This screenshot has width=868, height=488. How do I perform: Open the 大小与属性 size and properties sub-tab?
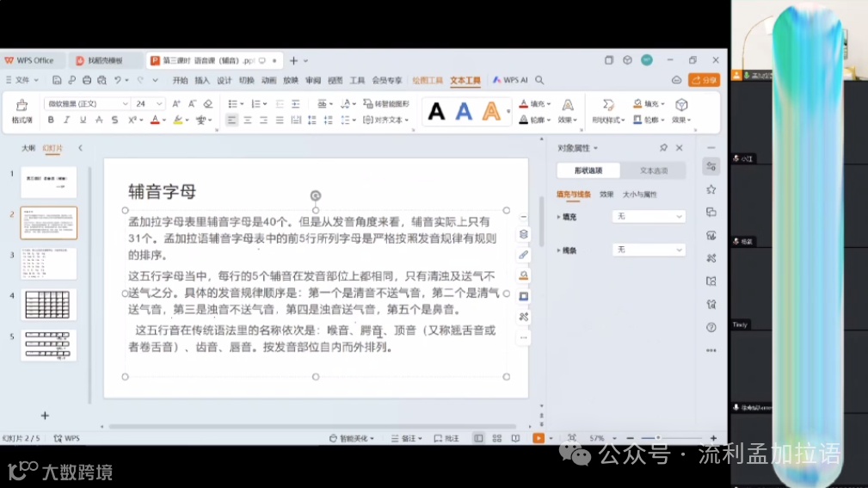tap(639, 195)
